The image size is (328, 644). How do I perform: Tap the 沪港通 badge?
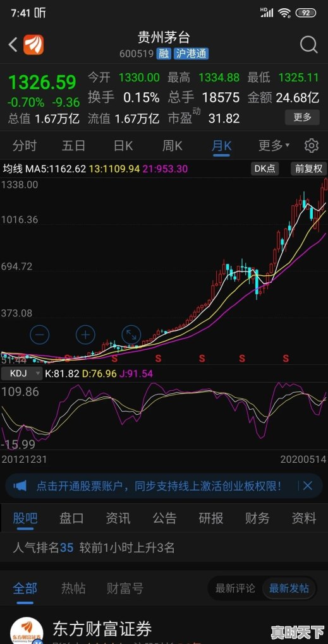tap(191, 54)
